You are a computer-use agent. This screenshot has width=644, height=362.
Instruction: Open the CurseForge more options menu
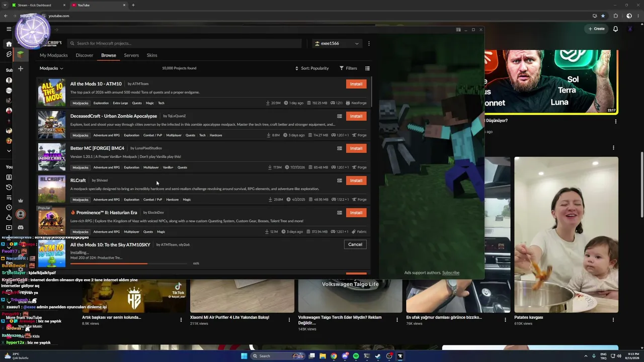click(369, 43)
